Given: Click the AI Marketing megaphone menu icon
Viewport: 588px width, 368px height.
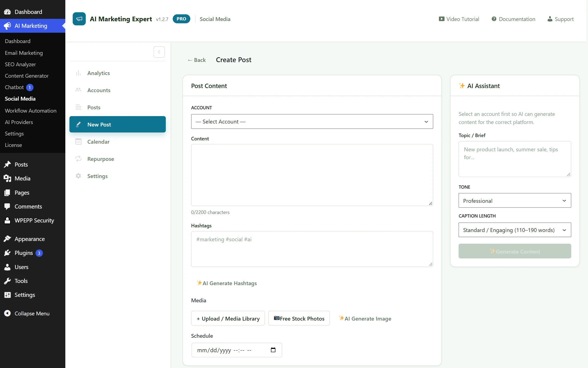Looking at the screenshot, I should point(7,26).
